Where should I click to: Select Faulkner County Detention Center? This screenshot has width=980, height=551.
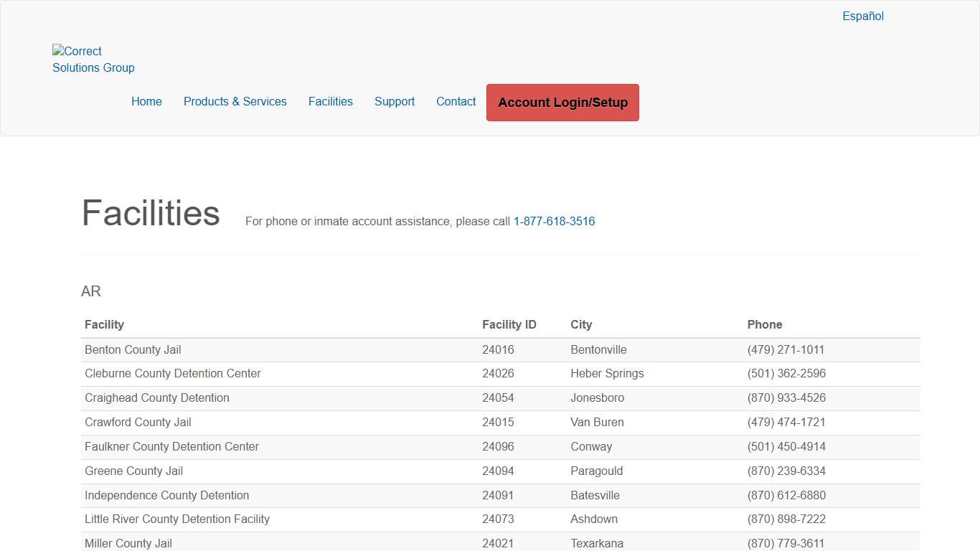[x=171, y=446]
